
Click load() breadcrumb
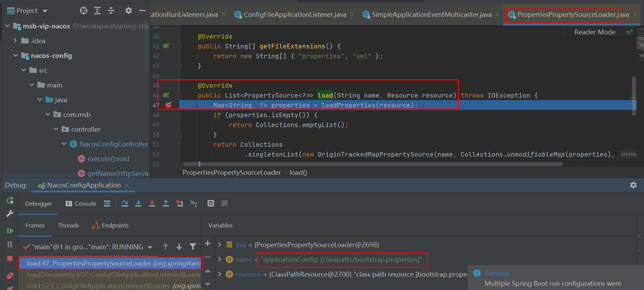(298, 172)
